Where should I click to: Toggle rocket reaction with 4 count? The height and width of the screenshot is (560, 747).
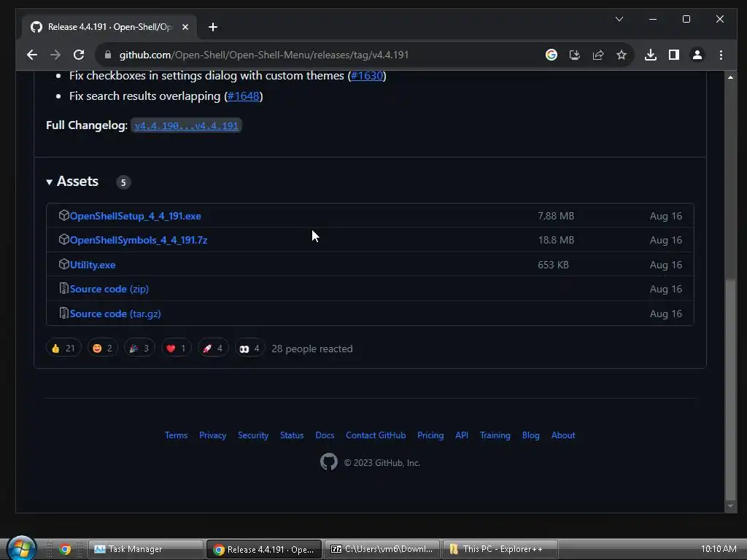[213, 349]
